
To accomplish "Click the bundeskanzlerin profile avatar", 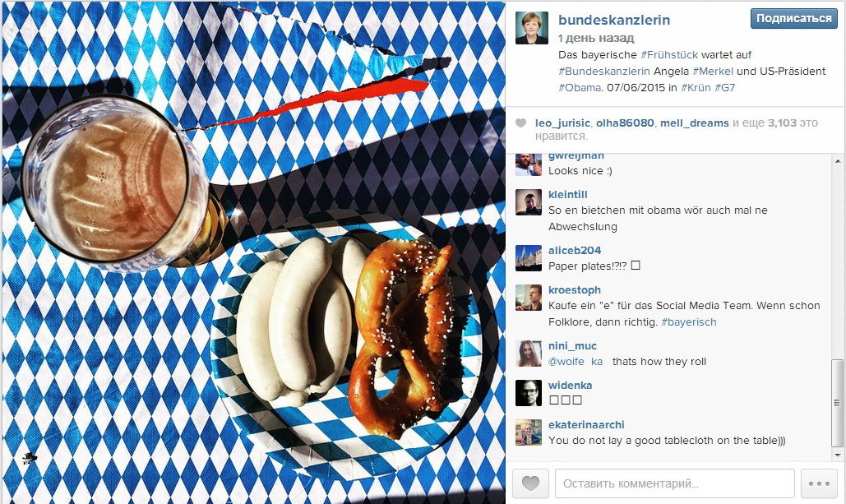I will (532, 28).
